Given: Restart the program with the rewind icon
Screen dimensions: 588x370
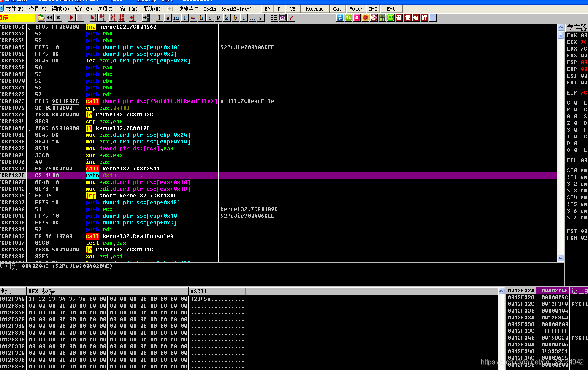Looking at the screenshot, I should coord(50,17).
